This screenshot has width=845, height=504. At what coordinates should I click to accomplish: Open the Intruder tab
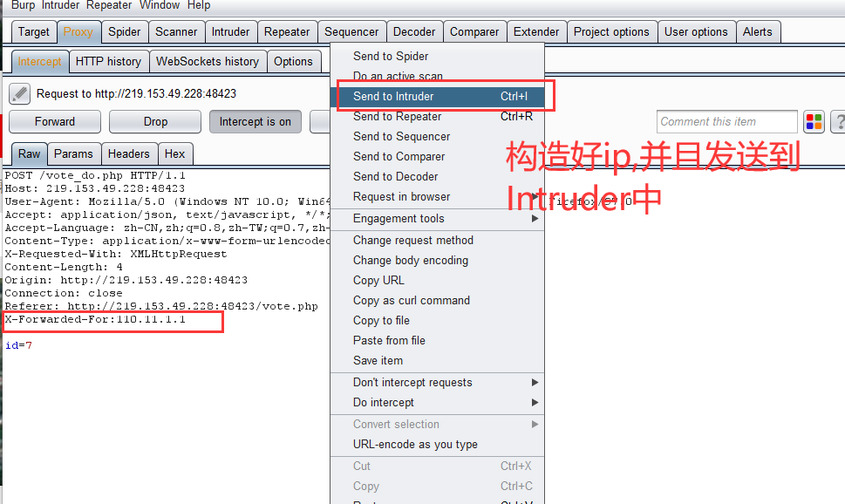230,31
